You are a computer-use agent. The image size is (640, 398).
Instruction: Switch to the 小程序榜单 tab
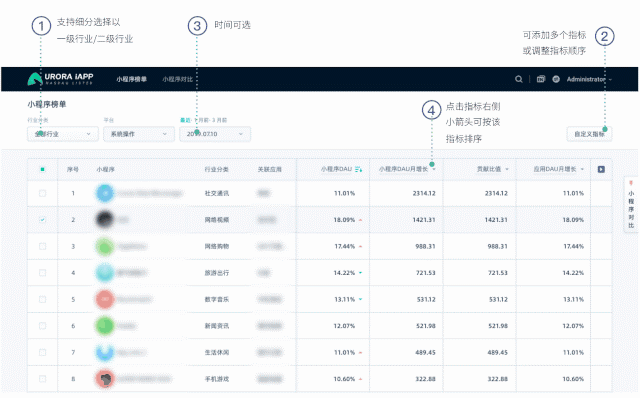click(x=131, y=79)
